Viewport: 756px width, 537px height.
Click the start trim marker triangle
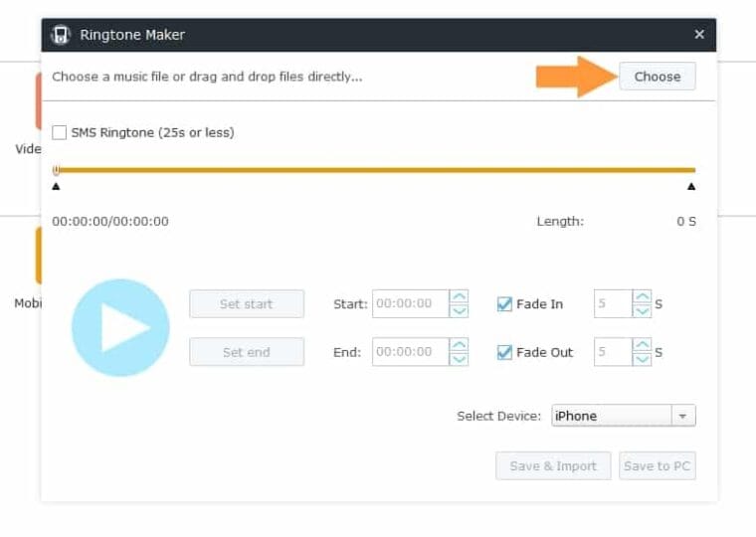56,187
